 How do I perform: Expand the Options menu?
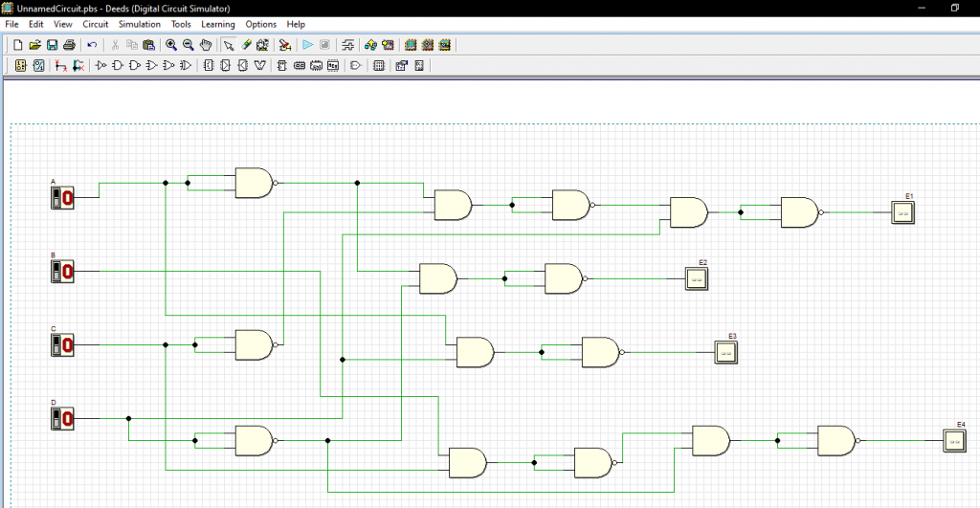[260, 24]
